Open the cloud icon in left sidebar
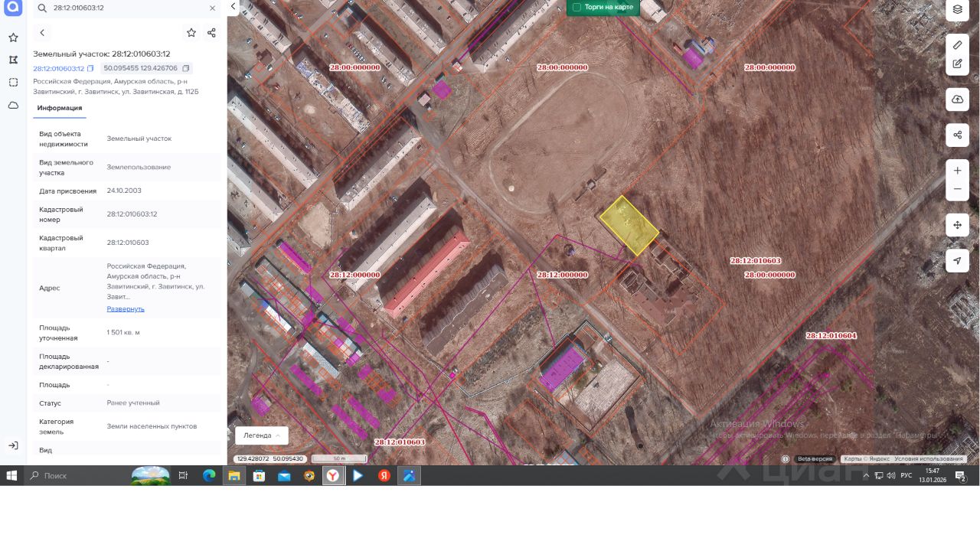This screenshot has height=551, width=980. [x=13, y=106]
